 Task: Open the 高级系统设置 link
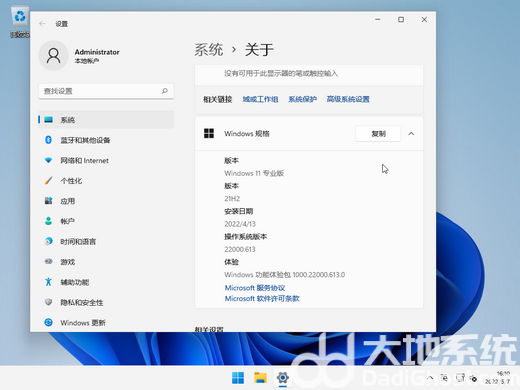pyautogui.click(x=348, y=99)
